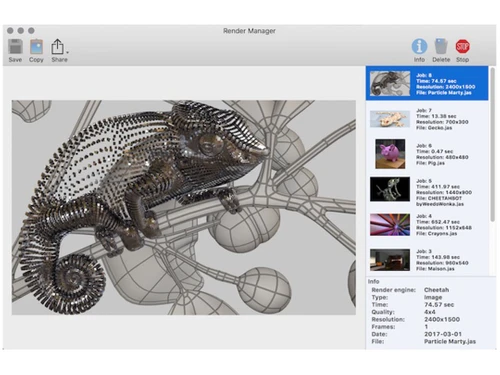Screen dimensions: 500x375
Task: Click the 'Resolution: 480x480' text
Action: (442, 157)
